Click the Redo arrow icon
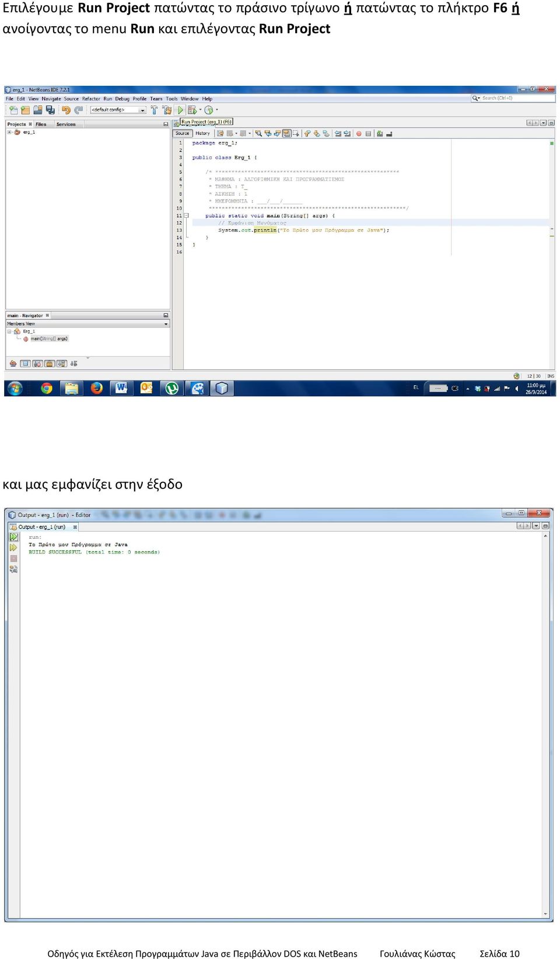The image size is (560, 959). tap(78, 110)
